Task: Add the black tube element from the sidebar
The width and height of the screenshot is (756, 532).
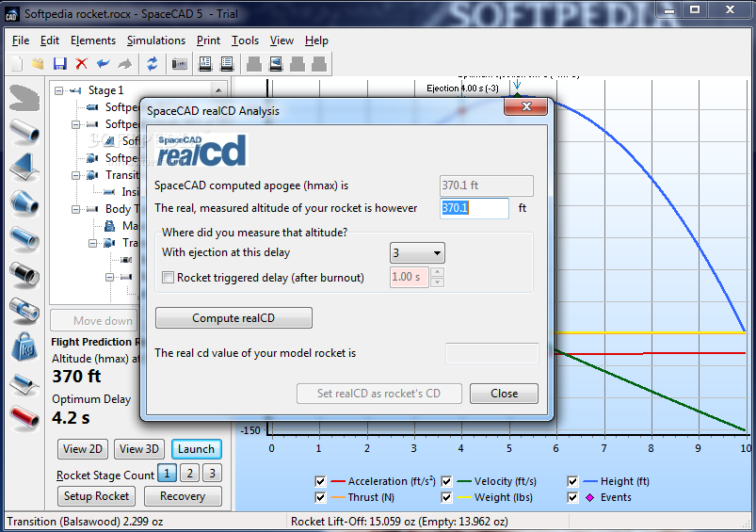Action: [x=24, y=274]
